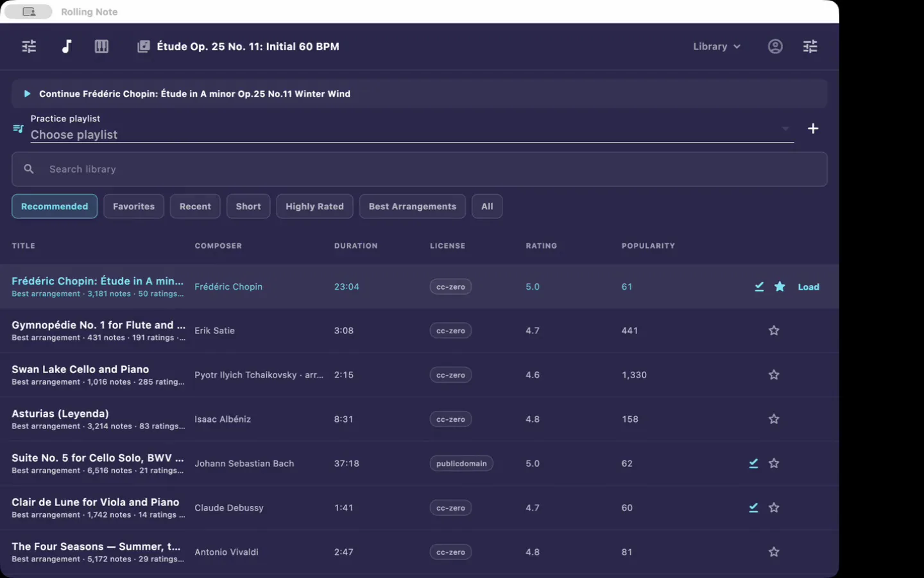Image resolution: width=924 pixels, height=578 pixels.
Task: Sort by DURATION column header
Action: tap(356, 246)
